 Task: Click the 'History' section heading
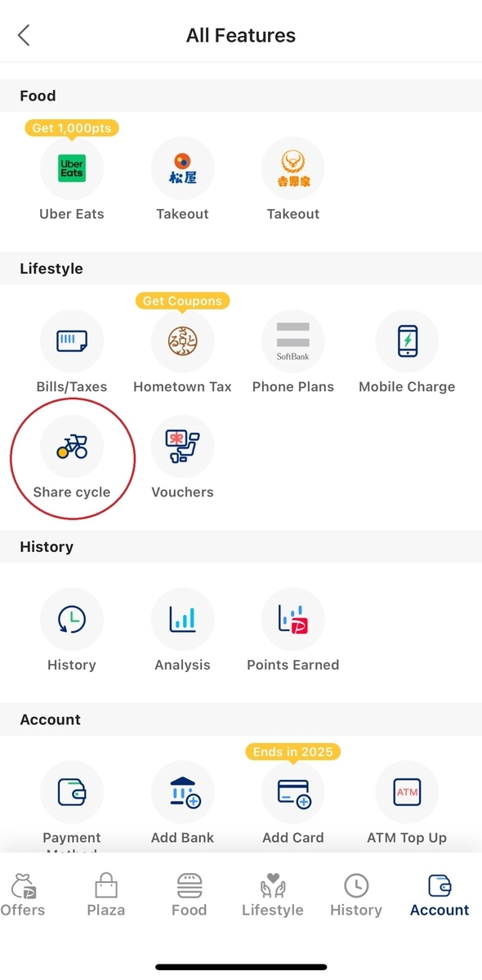(47, 547)
